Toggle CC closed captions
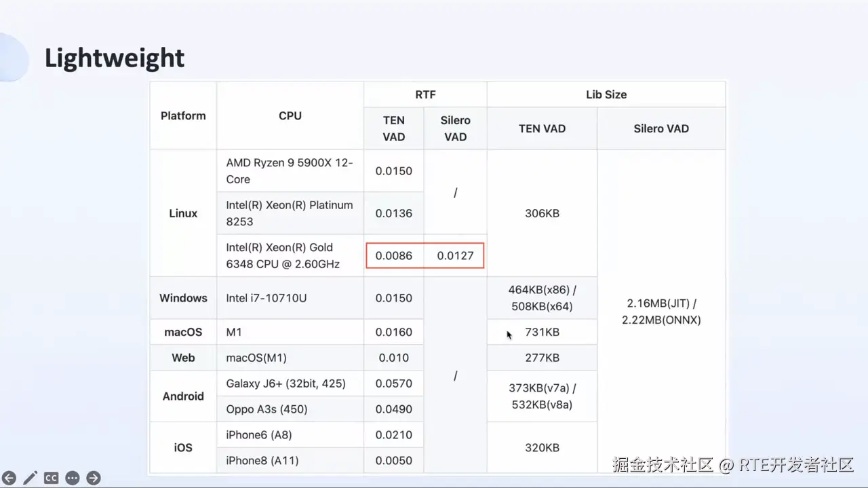Viewport: 868px width, 488px height. [51, 478]
